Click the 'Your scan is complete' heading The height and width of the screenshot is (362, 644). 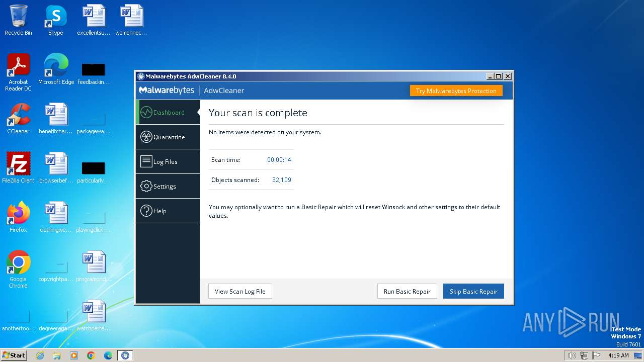(x=258, y=113)
